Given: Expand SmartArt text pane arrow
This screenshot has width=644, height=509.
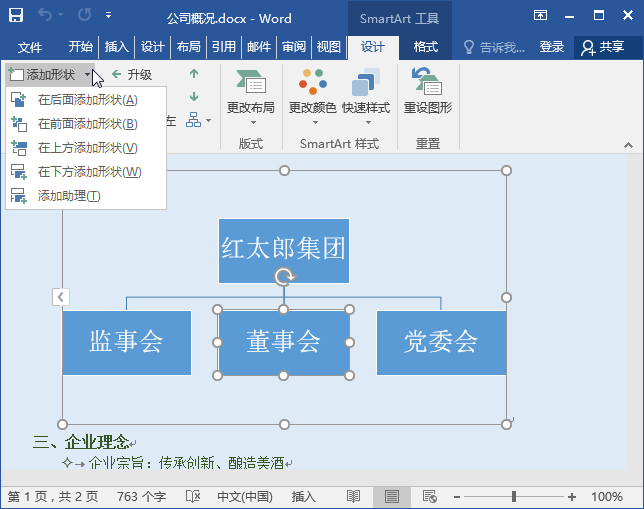Looking at the screenshot, I should coord(61,297).
